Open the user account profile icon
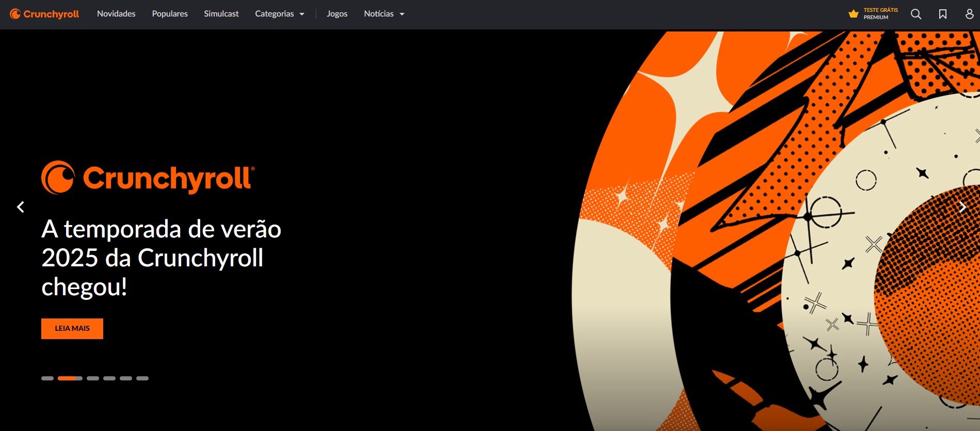Viewport: 980px width, 431px height. [970, 14]
